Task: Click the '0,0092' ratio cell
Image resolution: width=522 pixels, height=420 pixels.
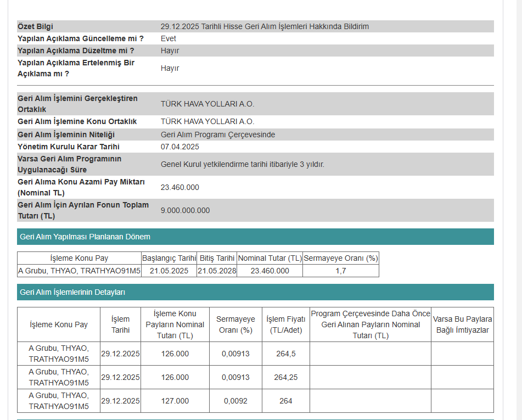Action: [235, 401]
